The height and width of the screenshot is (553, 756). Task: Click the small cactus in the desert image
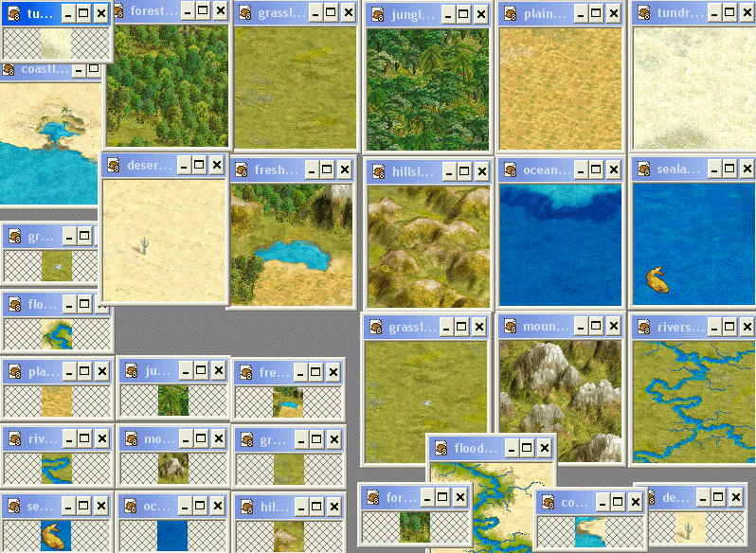click(x=144, y=246)
